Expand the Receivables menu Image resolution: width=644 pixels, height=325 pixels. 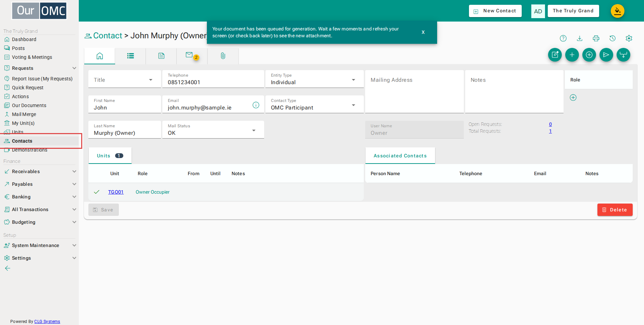point(40,171)
